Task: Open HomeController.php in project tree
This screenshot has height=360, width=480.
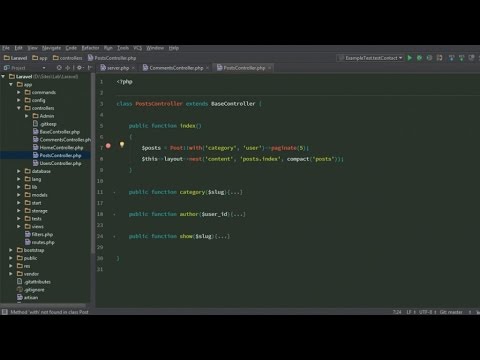Action: coord(58,147)
